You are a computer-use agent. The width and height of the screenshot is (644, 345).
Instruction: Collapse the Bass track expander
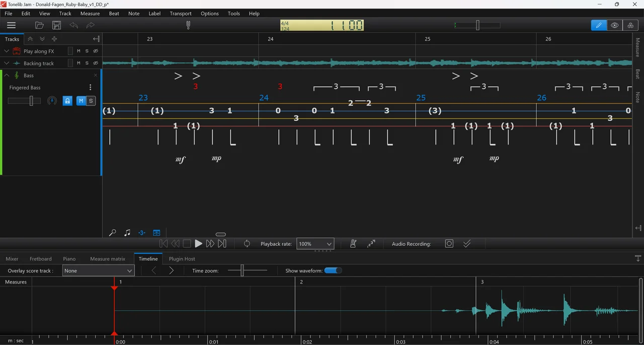(x=7, y=76)
